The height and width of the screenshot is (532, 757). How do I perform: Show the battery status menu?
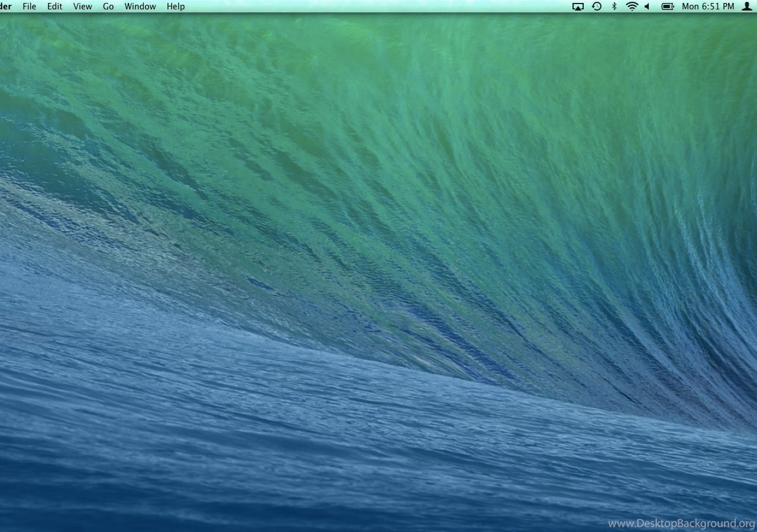point(668,7)
